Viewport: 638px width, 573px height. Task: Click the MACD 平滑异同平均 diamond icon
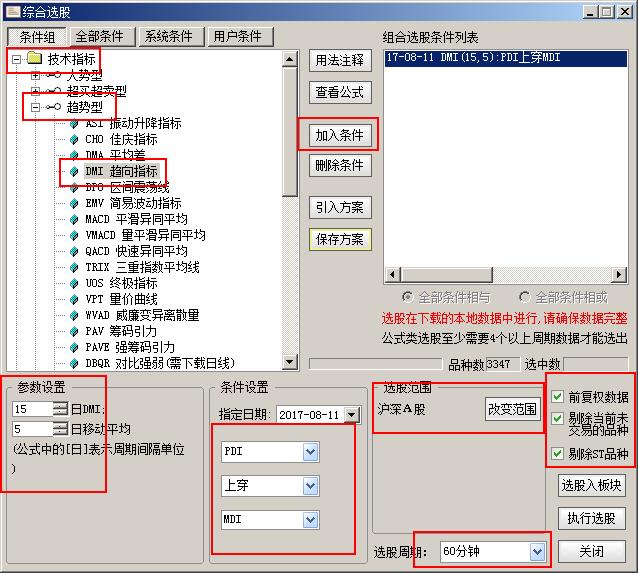[x=74, y=219]
